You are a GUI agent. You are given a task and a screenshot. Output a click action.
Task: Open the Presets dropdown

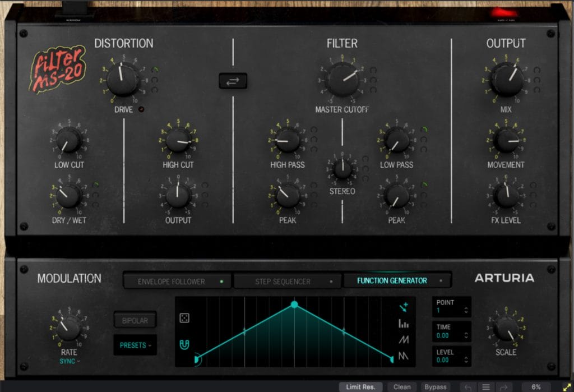point(135,345)
